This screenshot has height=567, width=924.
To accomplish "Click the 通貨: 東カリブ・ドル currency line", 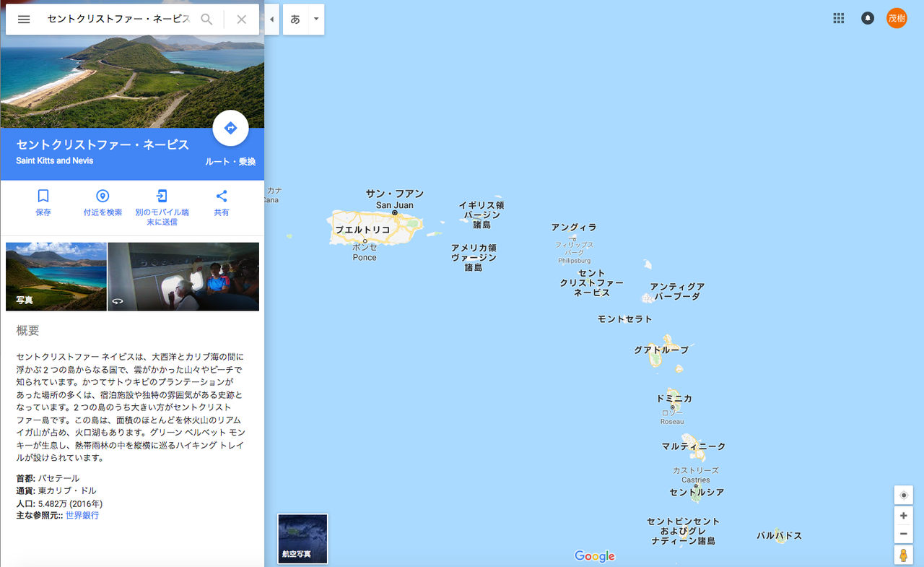I will coord(56,490).
